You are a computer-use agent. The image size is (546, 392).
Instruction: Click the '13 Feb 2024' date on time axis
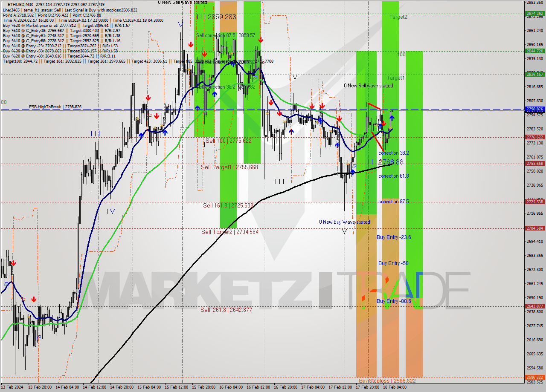click(11, 388)
